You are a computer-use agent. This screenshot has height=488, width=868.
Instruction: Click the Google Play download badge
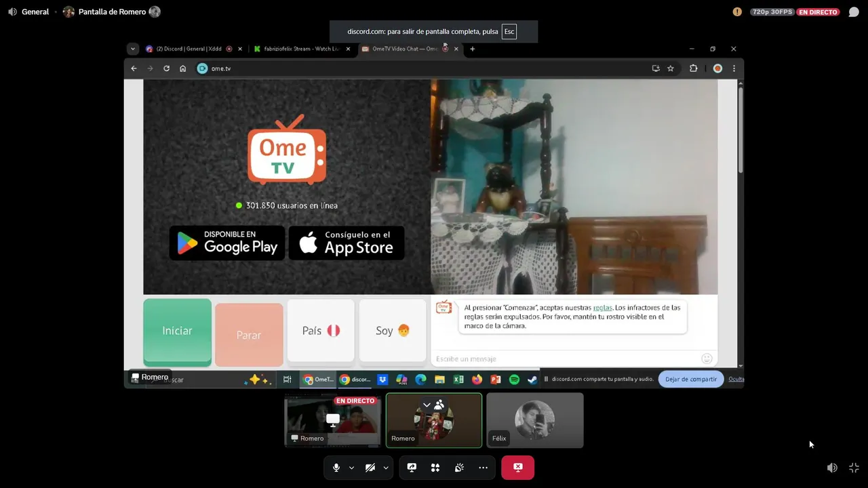[x=227, y=243]
